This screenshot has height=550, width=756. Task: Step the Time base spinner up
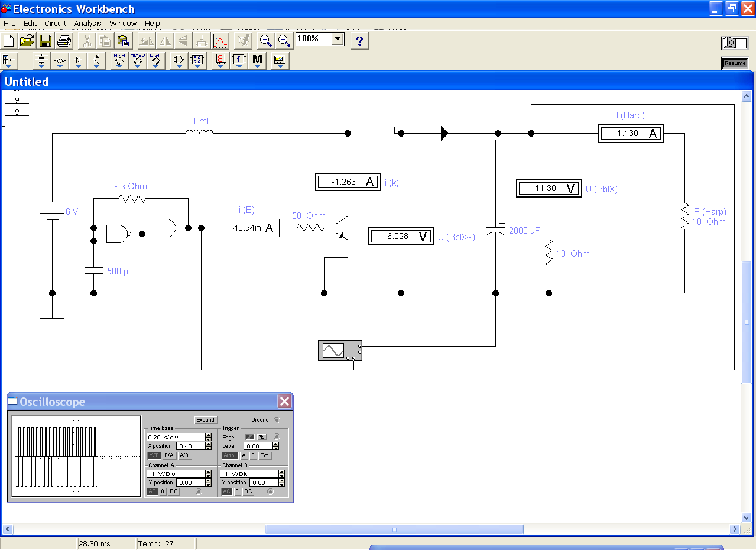pos(208,435)
